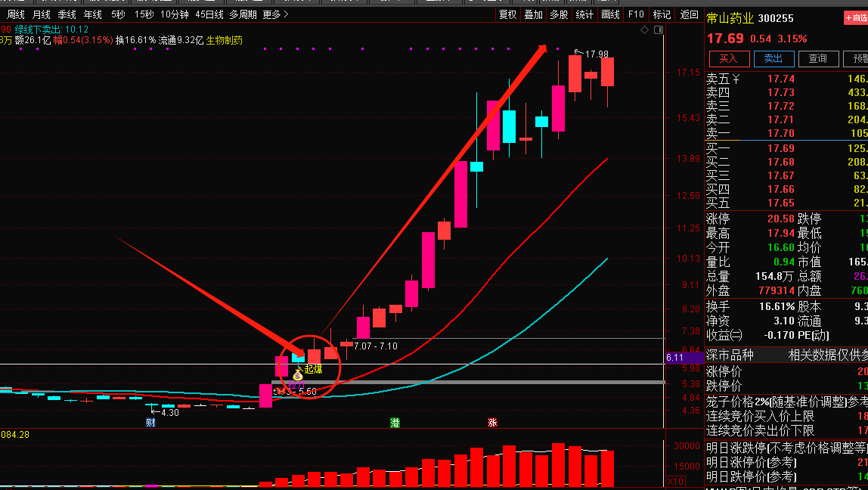The image size is (868, 490).
Task: Click the money bag icon near 起爆
Action: point(298,375)
